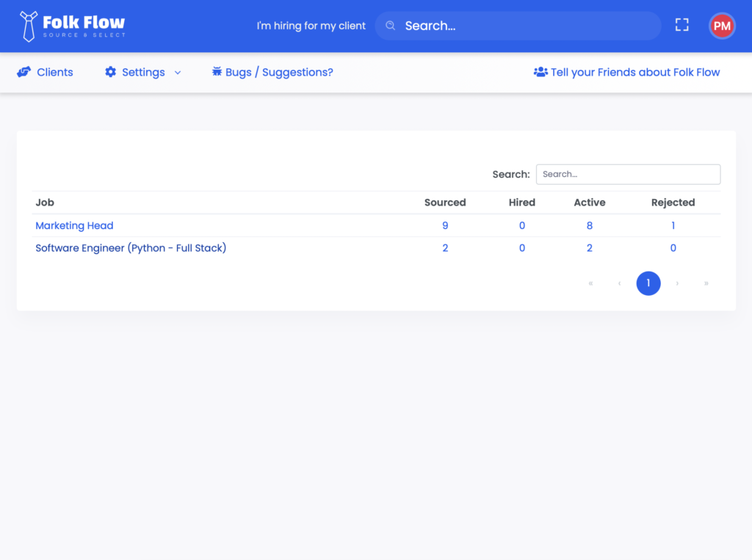
Task: Focus the table Search input box
Action: tap(629, 174)
